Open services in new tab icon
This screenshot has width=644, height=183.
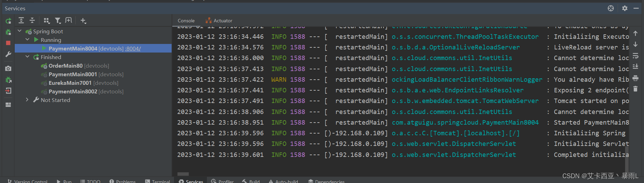click(x=69, y=21)
